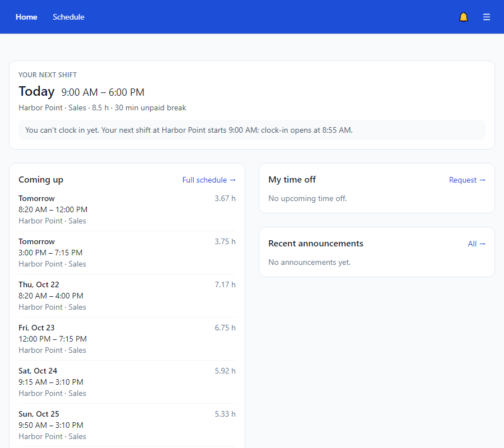Select tomorrow's 3:00 PM – 7:15 PM shift
The height and width of the screenshot is (448, 504).
click(x=127, y=253)
